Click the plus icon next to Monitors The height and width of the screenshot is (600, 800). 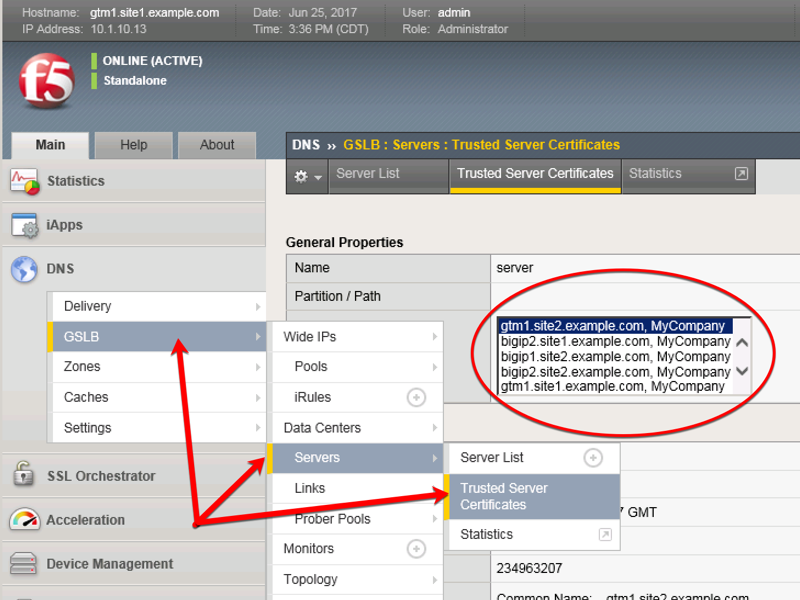tap(416, 549)
